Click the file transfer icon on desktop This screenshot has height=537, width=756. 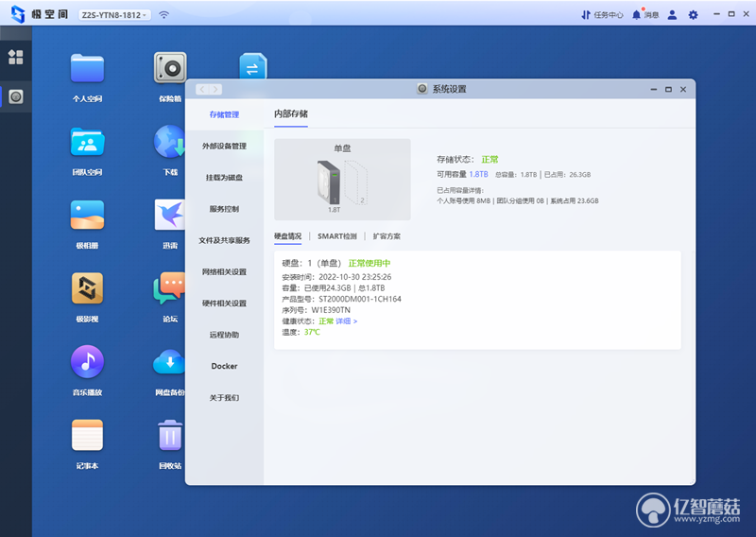point(253,66)
